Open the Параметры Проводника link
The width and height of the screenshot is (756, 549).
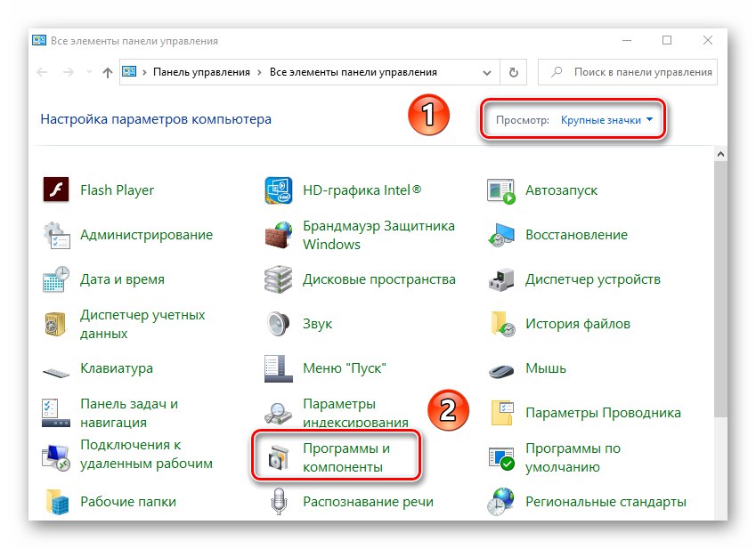click(603, 413)
